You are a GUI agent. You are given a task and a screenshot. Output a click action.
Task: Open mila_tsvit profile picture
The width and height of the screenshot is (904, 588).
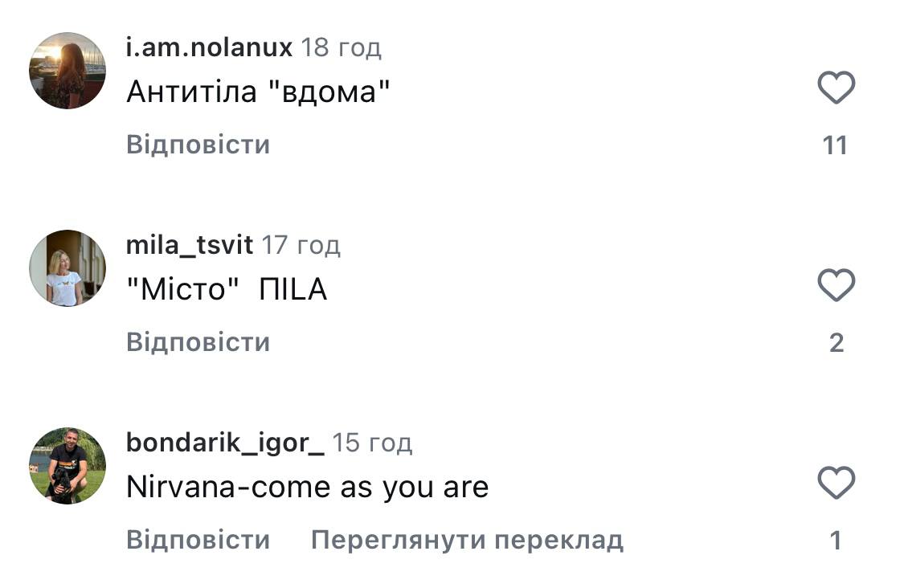67,268
